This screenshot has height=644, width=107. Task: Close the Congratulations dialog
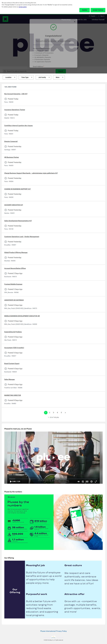tap(75, 22)
